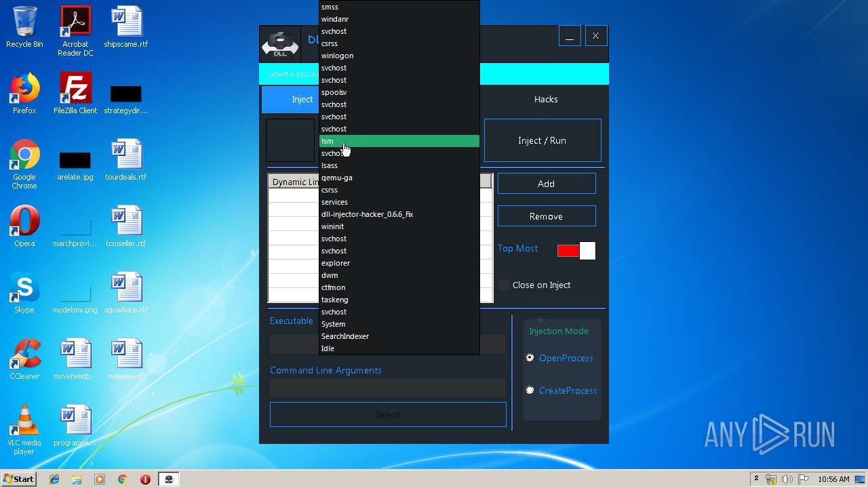
Task: Open Acrobat Reader DC desktop icon
Action: [75, 31]
